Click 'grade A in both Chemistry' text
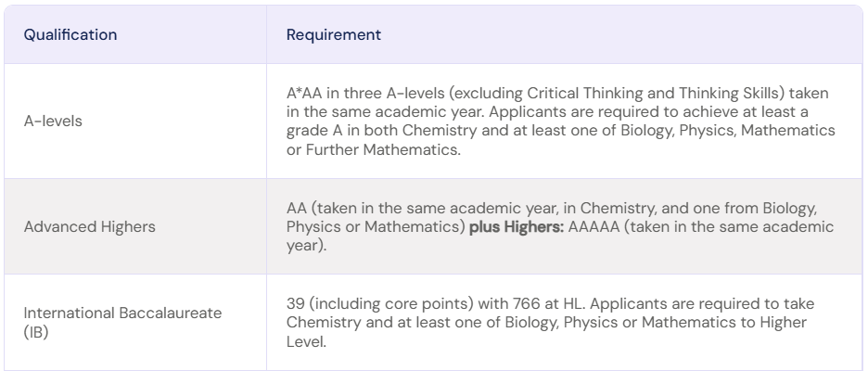This screenshot has height=371, width=868. [381, 130]
